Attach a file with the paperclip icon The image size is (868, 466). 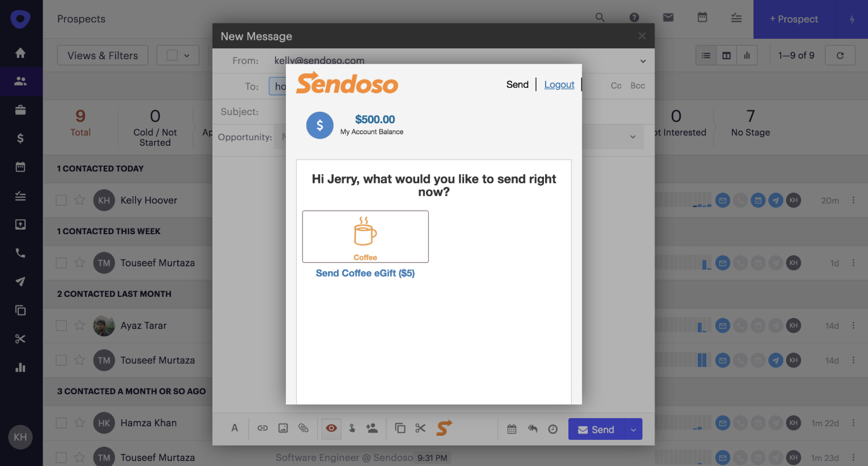pos(304,428)
